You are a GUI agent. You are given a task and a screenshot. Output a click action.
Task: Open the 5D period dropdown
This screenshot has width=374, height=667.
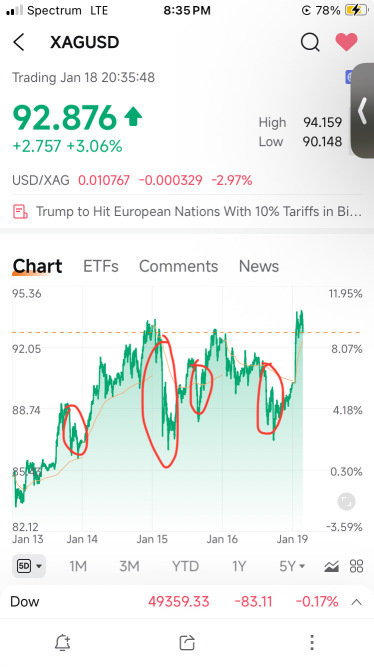pyautogui.click(x=29, y=566)
